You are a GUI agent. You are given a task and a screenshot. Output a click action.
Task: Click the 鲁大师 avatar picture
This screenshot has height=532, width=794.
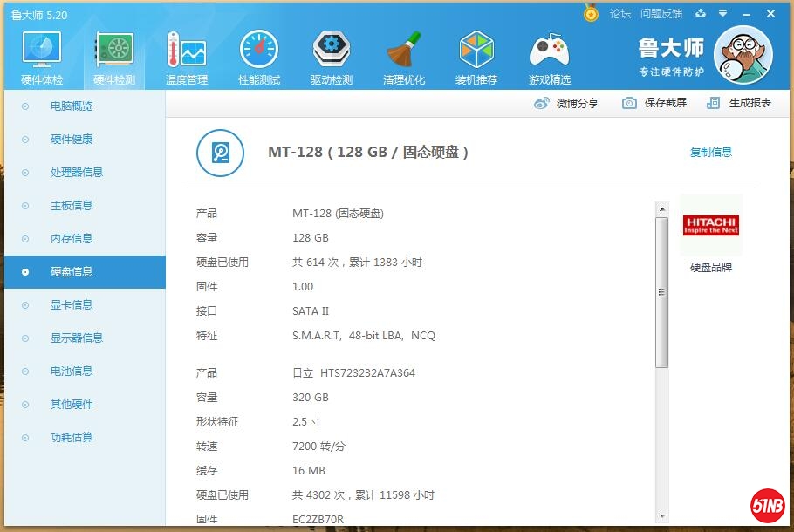[x=743, y=54]
